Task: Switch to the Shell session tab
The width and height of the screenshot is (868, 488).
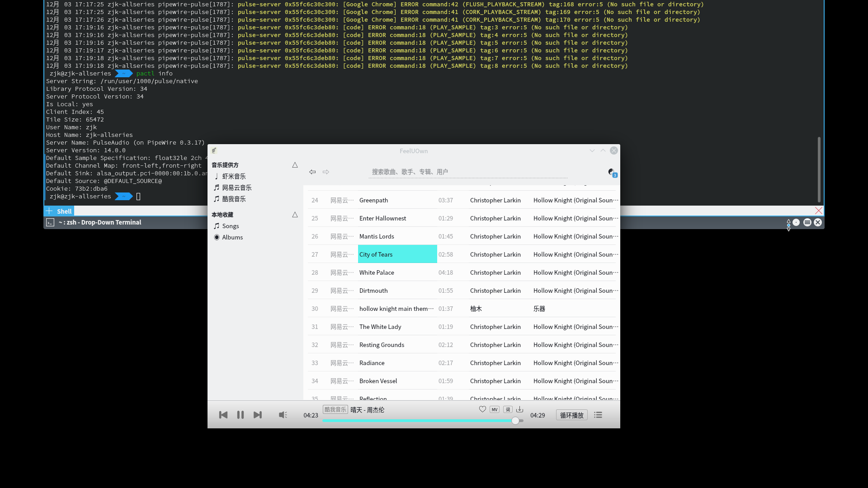Action: click(64, 211)
